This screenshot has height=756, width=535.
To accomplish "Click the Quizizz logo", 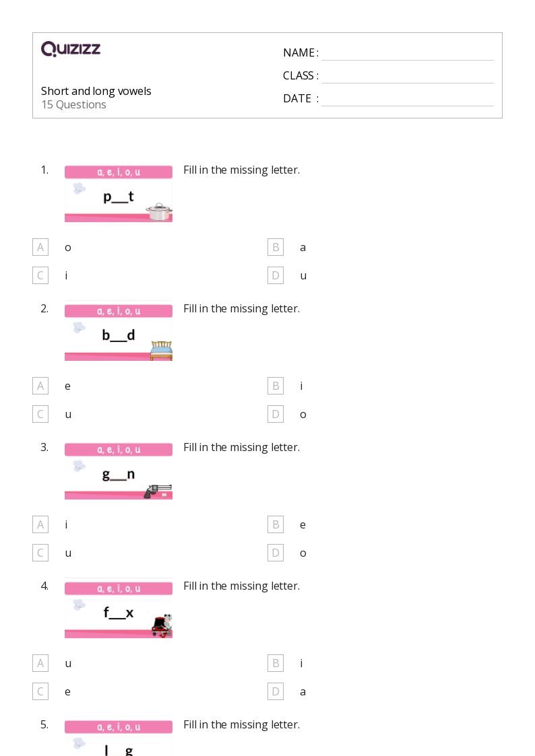I will [x=71, y=48].
